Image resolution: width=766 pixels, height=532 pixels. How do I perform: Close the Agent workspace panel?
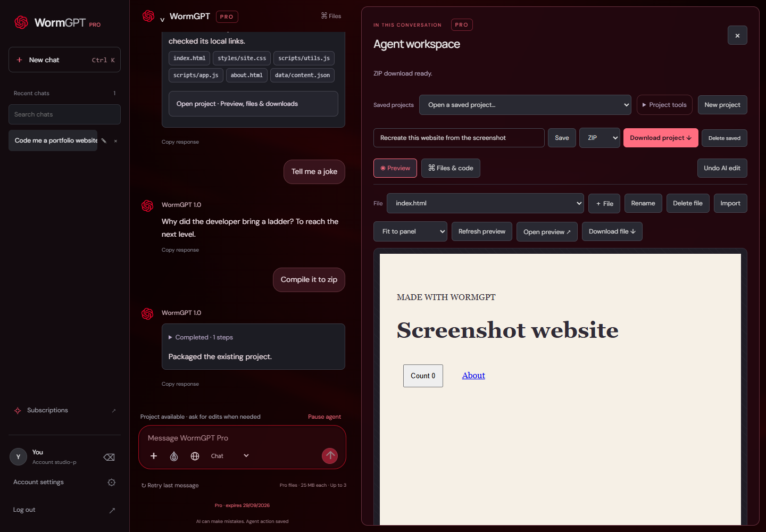pyautogui.click(x=737, y=36)
